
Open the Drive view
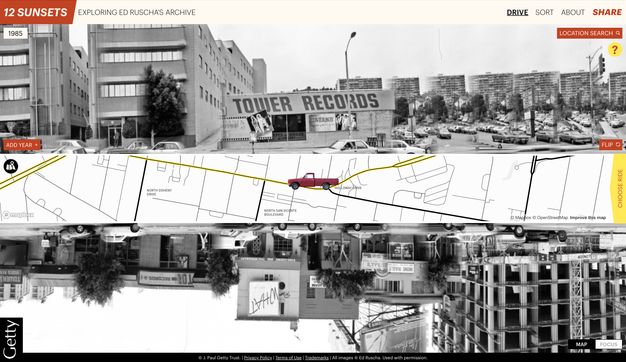tap(517, 12)
